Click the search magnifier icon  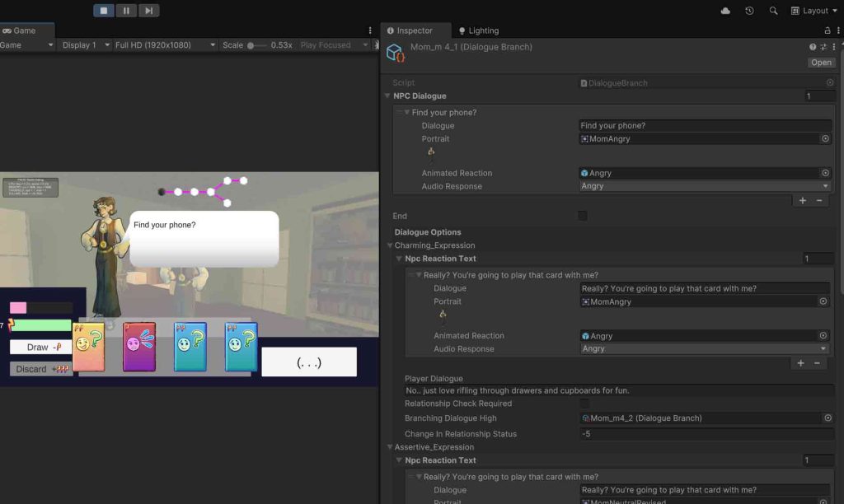pyautogui.click(x=773, y=11)
